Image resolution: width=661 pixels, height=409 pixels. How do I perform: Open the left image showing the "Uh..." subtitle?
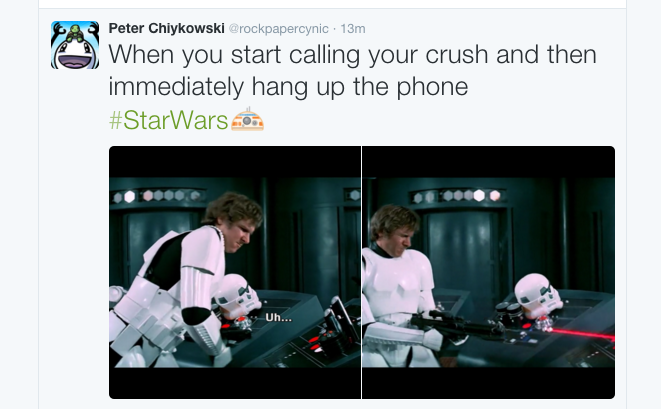(x=235, y=272)
